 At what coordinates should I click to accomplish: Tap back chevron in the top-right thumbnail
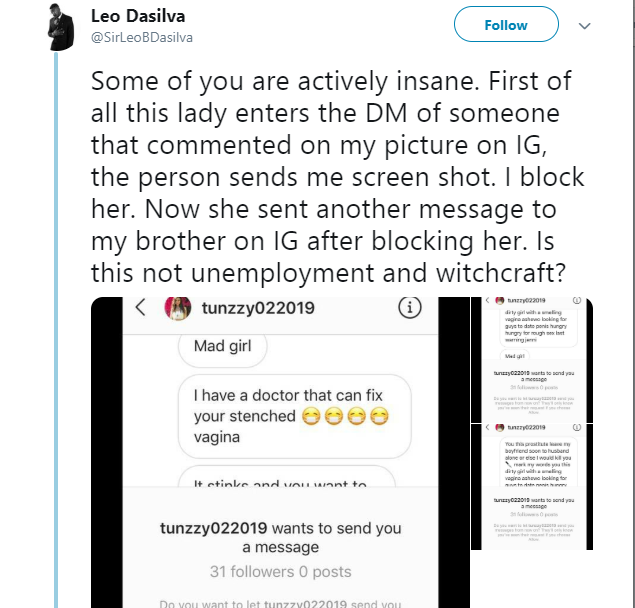tap(485, 300)
